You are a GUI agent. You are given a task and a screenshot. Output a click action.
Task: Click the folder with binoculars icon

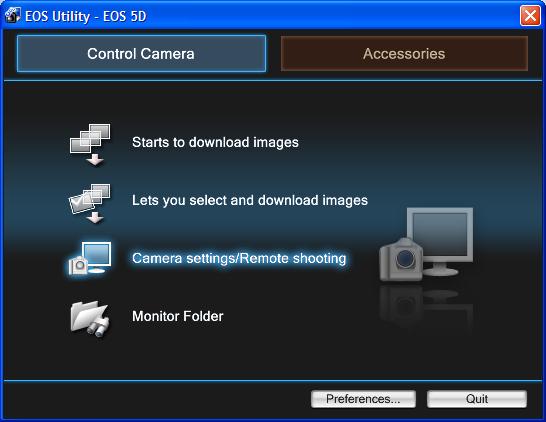[x=90, y=319]
